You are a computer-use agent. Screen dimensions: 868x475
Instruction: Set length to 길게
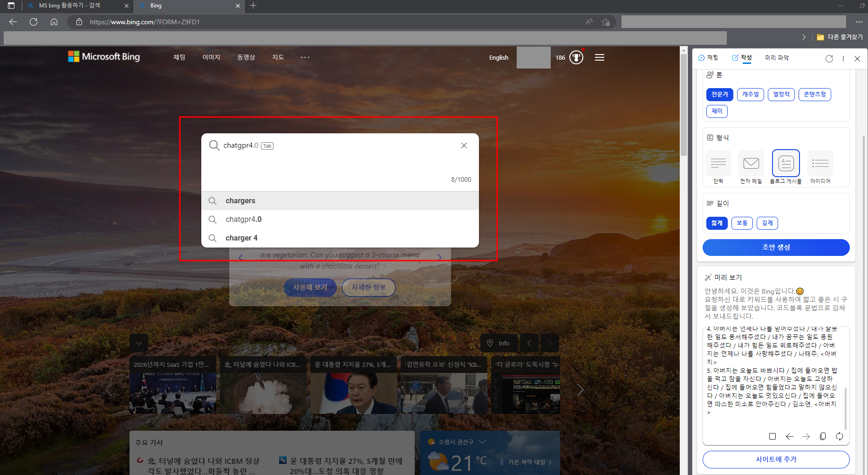coord(767,223)
